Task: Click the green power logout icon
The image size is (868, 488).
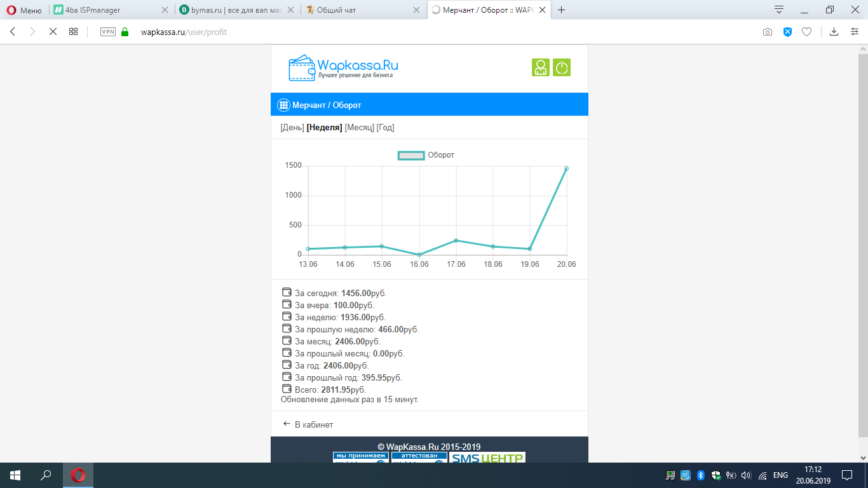Action: (562, 67)
